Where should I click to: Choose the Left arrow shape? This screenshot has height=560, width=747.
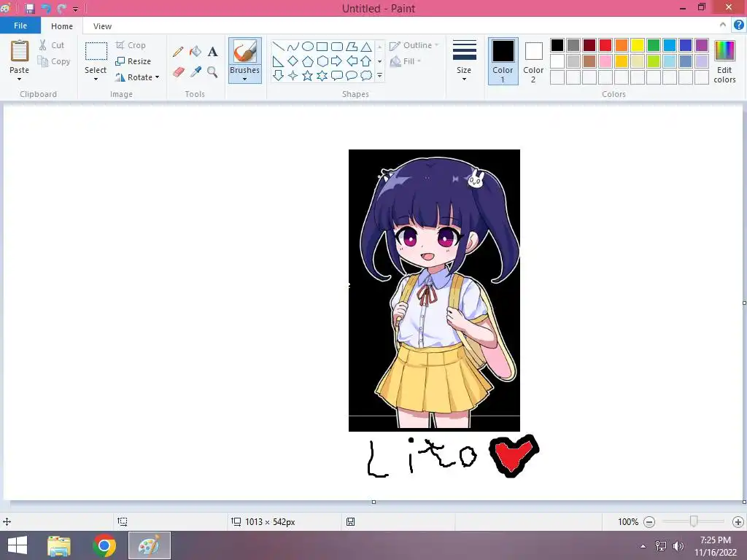(352, 61)
